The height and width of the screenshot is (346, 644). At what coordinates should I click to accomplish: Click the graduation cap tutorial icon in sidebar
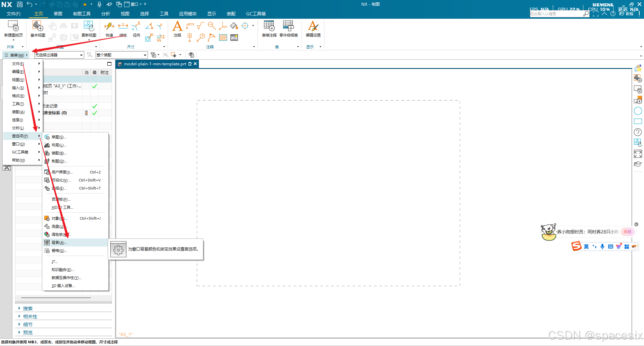tap(638, 164)
